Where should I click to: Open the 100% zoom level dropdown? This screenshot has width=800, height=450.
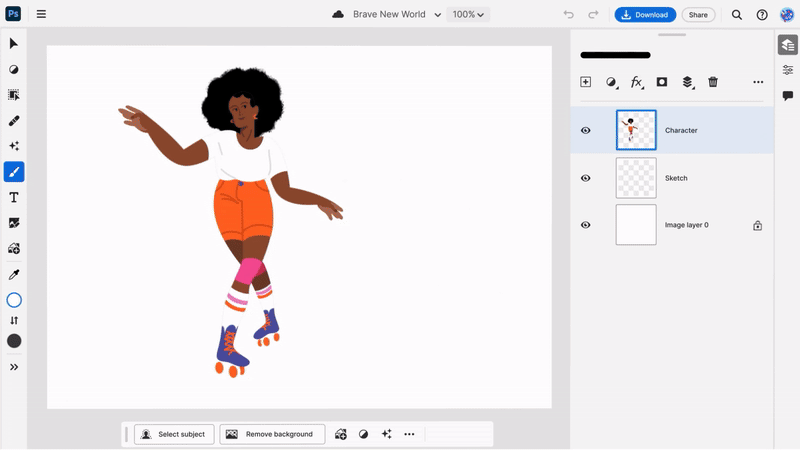click(x=467, y=15)
